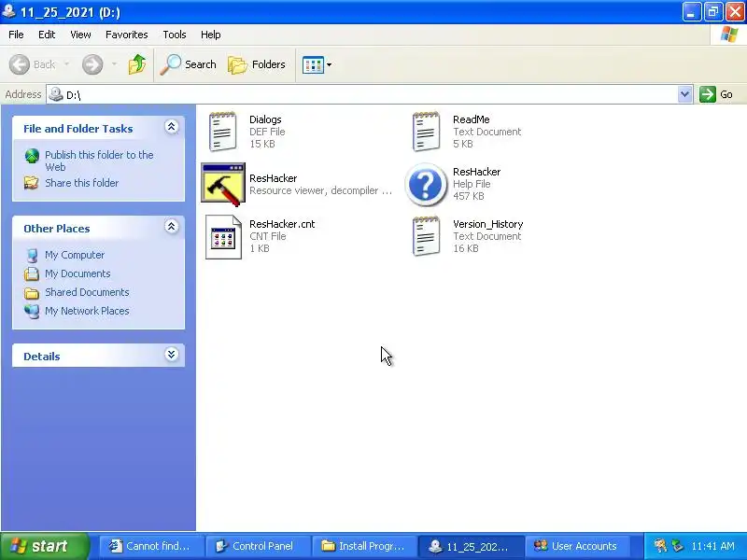The height and width of the screenshot is (560, 747).
Task: Click the green Up folder icon
Action: pos(136,64)
